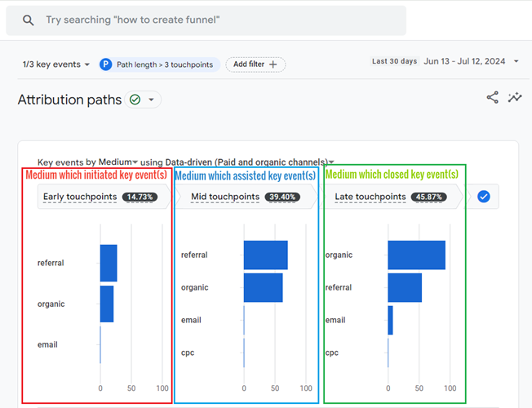
Task: Click the organic bar in Mid touchpoints chart
Action: coord(264,287)
